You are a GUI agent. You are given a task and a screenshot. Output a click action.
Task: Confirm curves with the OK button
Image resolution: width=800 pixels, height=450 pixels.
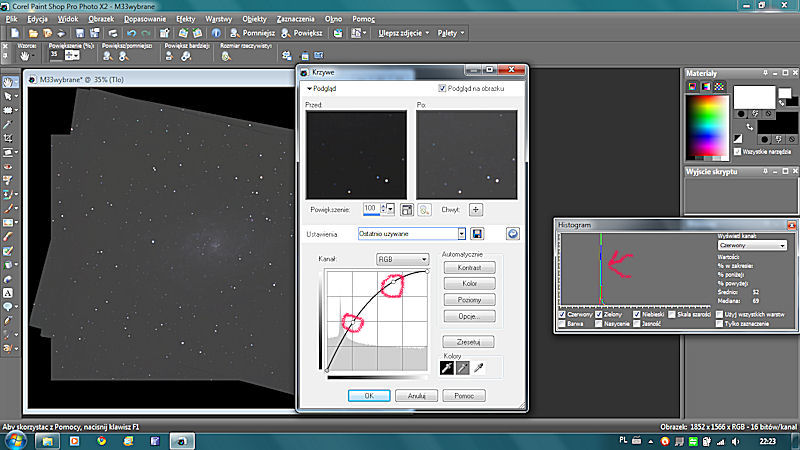[x=369, y=395]
